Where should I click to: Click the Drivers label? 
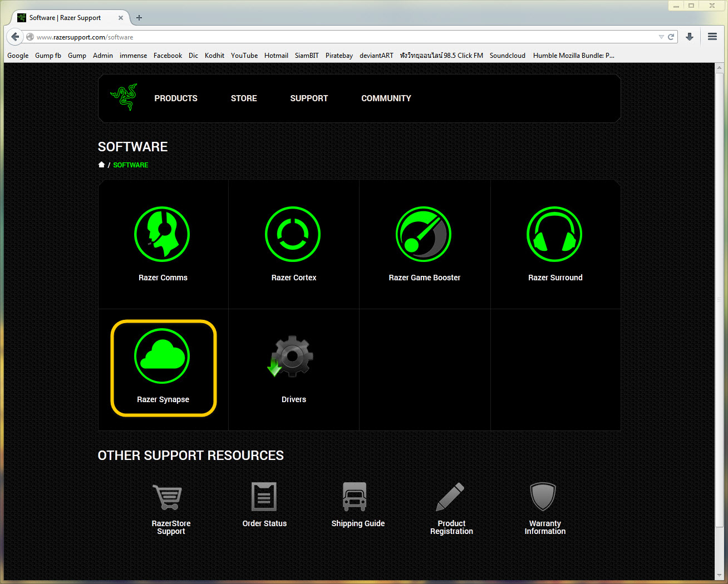click(294, 399)
